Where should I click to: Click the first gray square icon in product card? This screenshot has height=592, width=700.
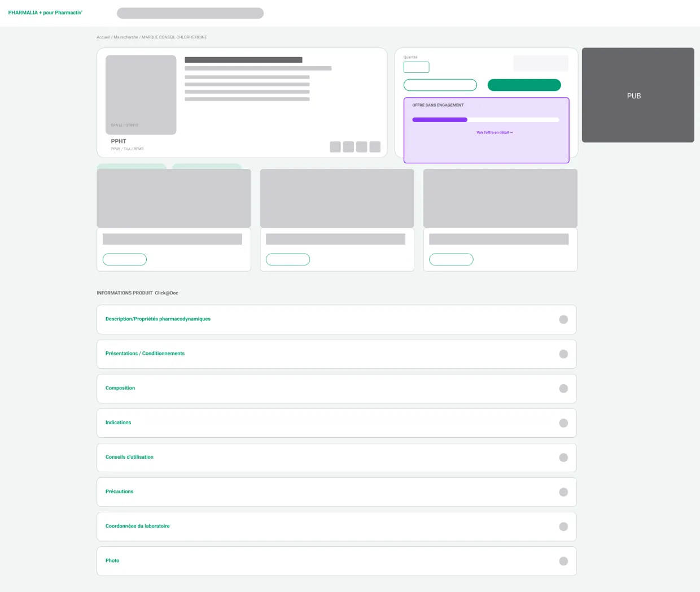[x=335, y=147]
